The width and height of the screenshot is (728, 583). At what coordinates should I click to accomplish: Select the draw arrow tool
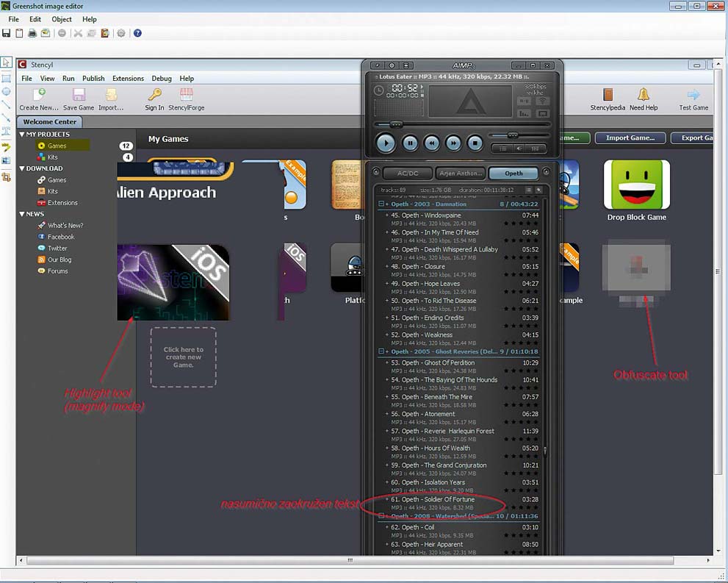tap(6, 118)
